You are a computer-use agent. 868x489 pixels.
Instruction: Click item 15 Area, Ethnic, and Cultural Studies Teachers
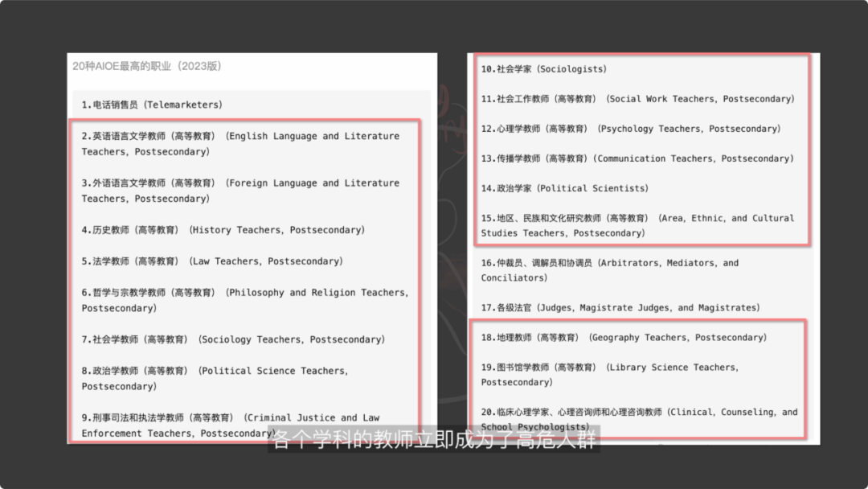[x=637, y=225]
